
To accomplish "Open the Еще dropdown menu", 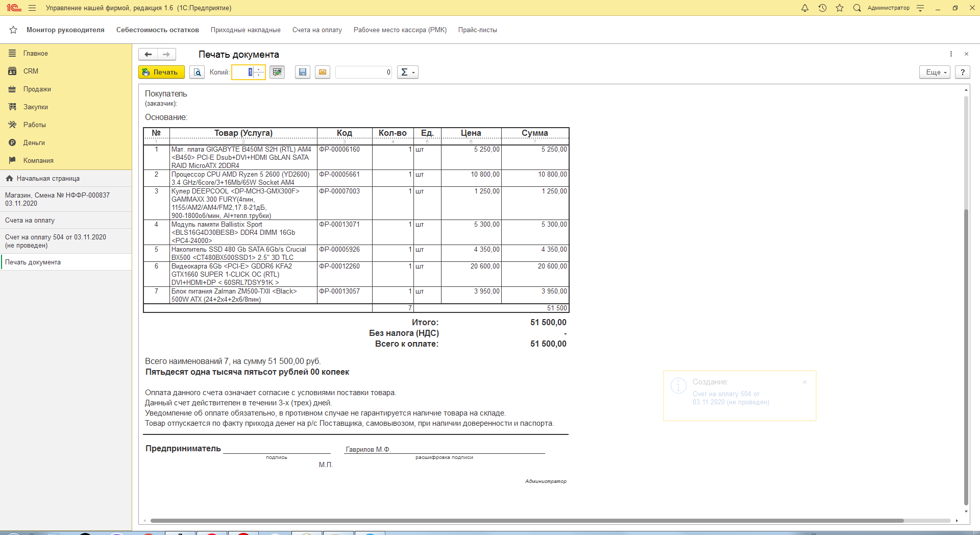I will tap(935, 72).
